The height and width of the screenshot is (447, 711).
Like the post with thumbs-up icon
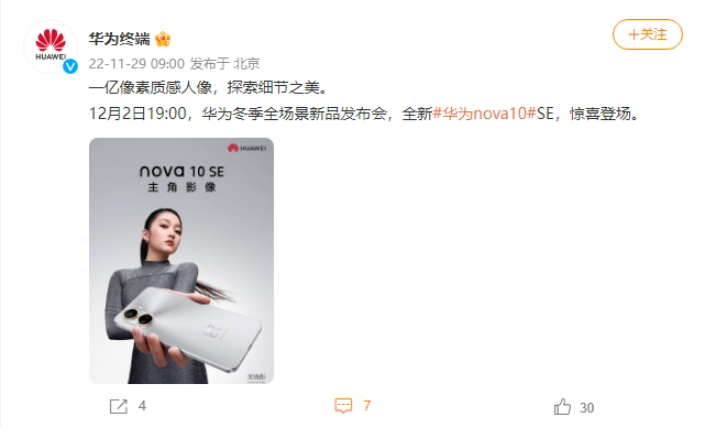(x=562, y=407)
